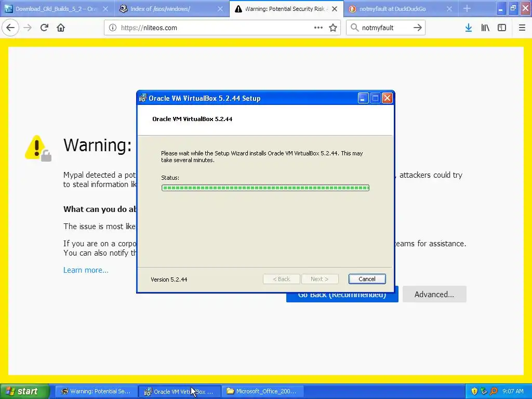This screenshot has height=399, width=532.
Task: Click the browser forward arrow
Action: (x=28, y=28)
